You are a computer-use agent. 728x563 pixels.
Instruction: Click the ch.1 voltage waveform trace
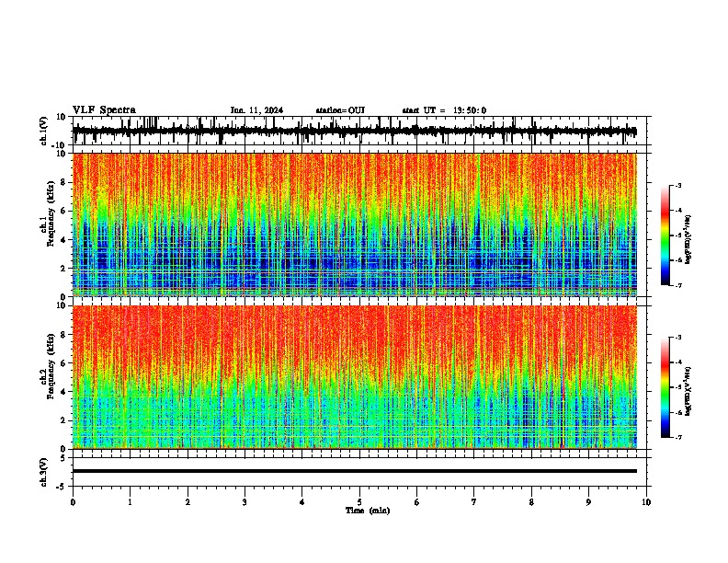tap(355, 132)
